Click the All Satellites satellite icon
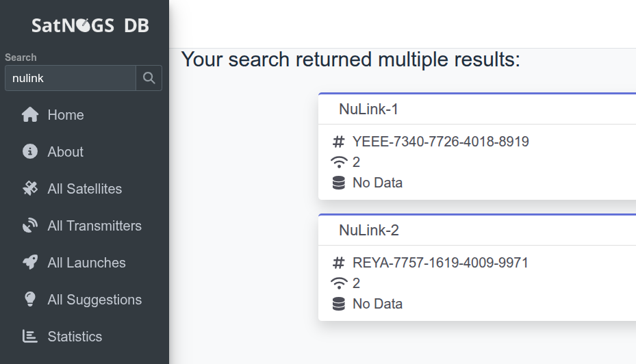The width and height of the screenshot is (636, 364). pos(30,189)
